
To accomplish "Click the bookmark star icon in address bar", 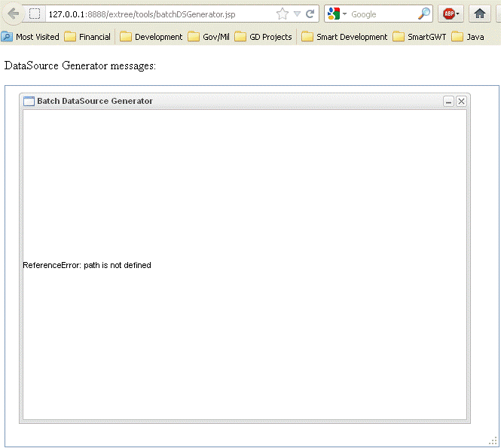I will click(x=283, y=14).
